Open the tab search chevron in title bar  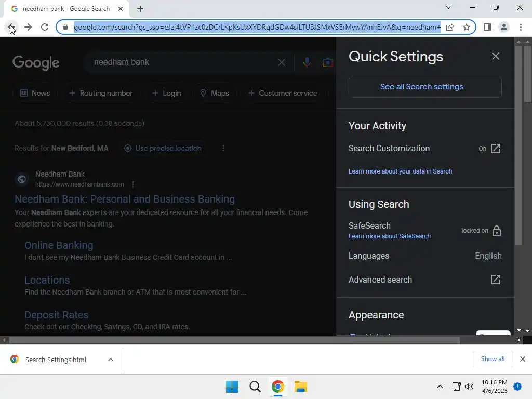[x=448, y=7]
